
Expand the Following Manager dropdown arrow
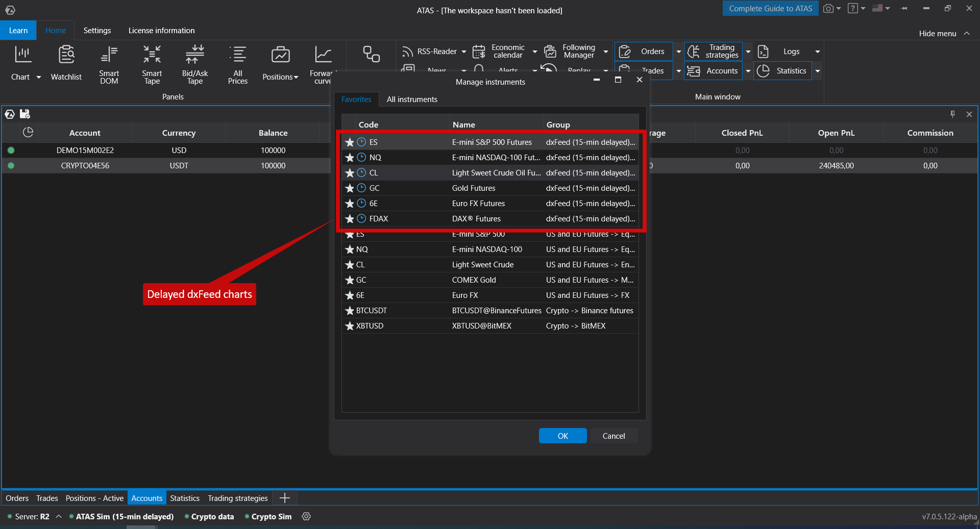tap(605, 52)
